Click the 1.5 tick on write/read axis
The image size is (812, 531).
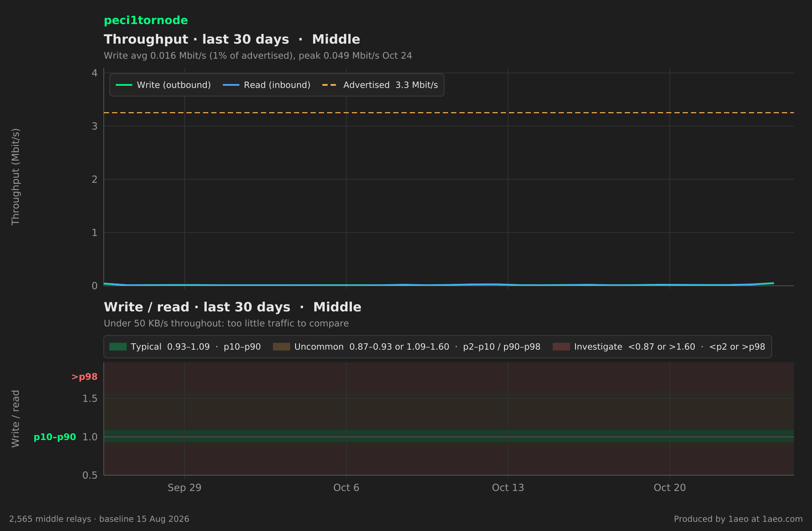tap(90, 398)
